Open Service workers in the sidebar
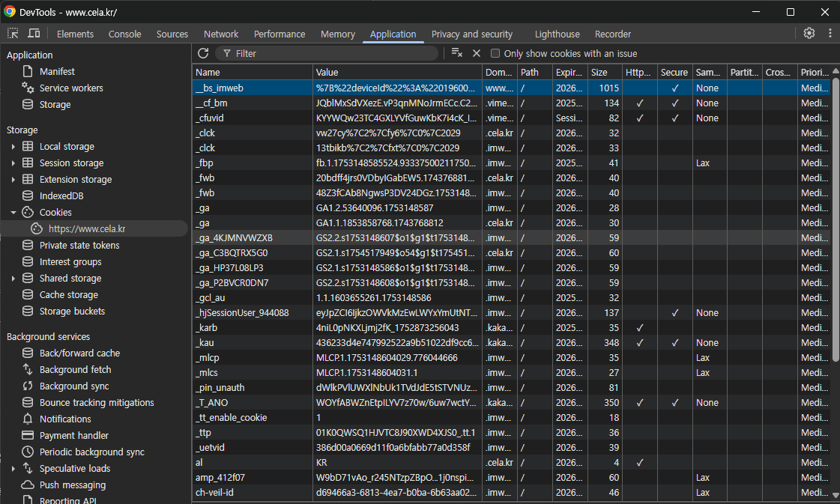Screen dimensions: 840x504 pos(71,88)
